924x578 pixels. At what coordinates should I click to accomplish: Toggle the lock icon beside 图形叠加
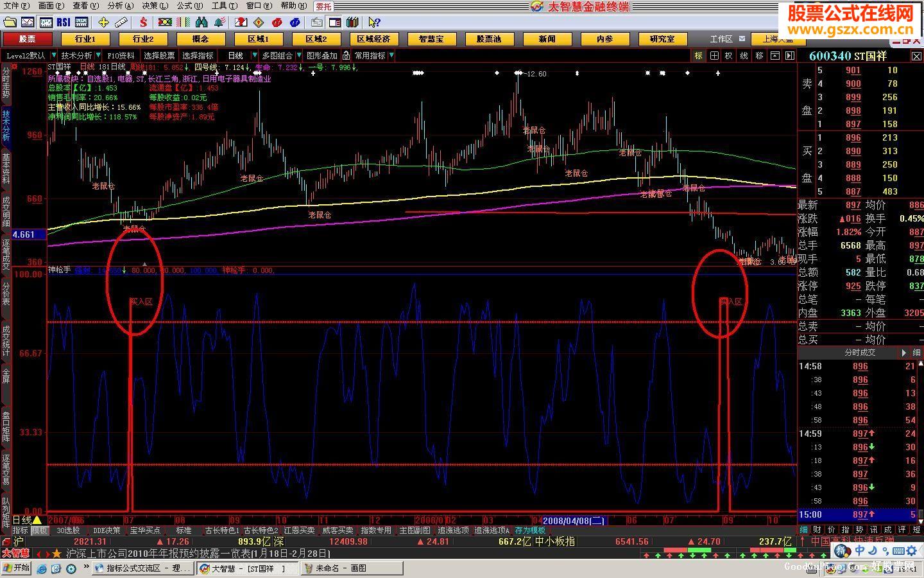click(x=346, y=56)
